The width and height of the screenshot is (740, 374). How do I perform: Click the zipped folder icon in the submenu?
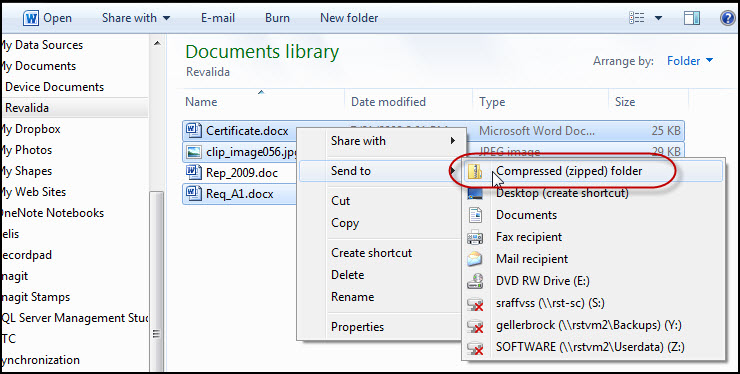point(475,171)
